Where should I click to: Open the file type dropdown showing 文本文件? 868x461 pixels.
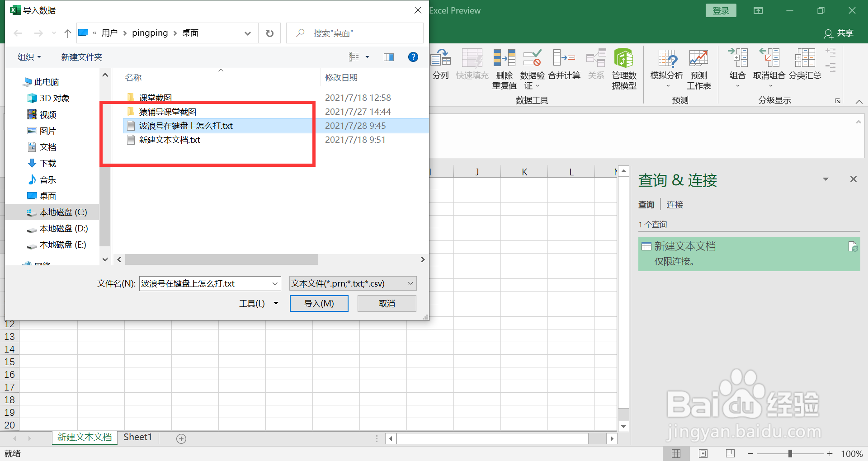[x=352, y=283]
